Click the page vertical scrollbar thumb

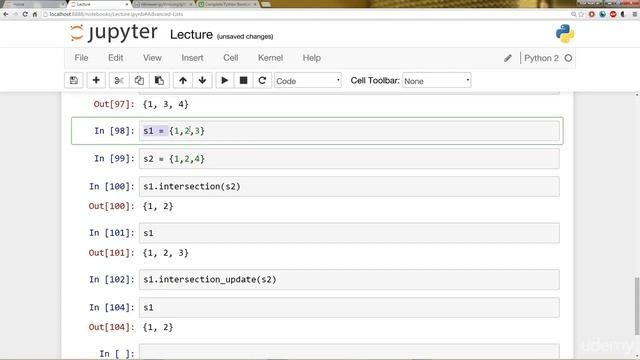point(637,305)
